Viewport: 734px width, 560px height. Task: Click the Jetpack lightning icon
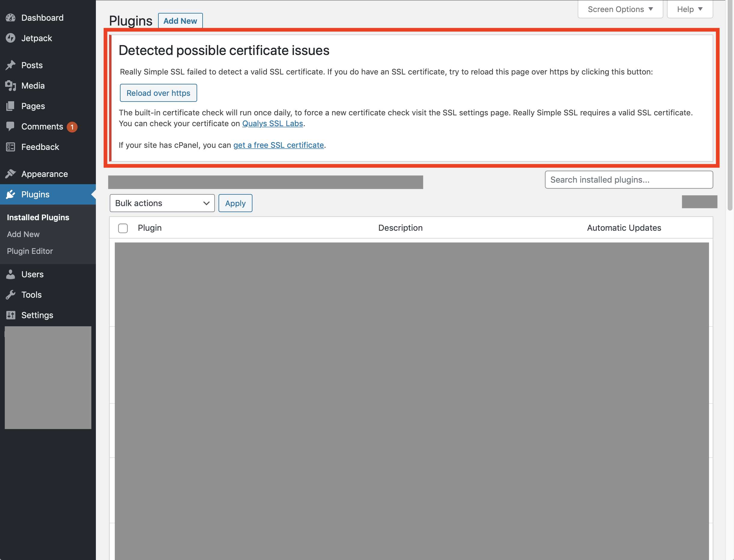10,38
